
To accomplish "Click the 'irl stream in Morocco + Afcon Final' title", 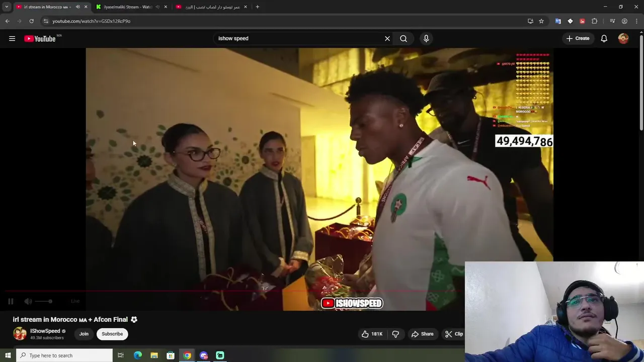I will tap(70, 319).
